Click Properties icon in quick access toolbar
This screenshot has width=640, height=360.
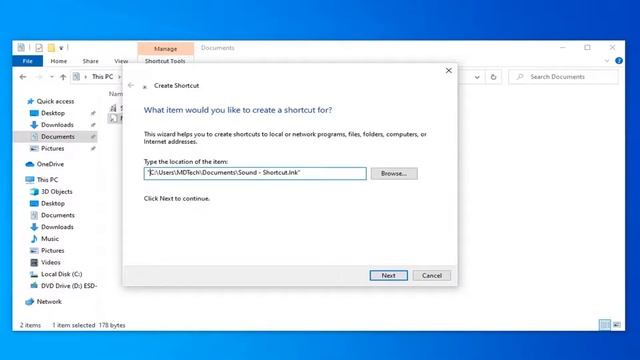tap(39, 48)
